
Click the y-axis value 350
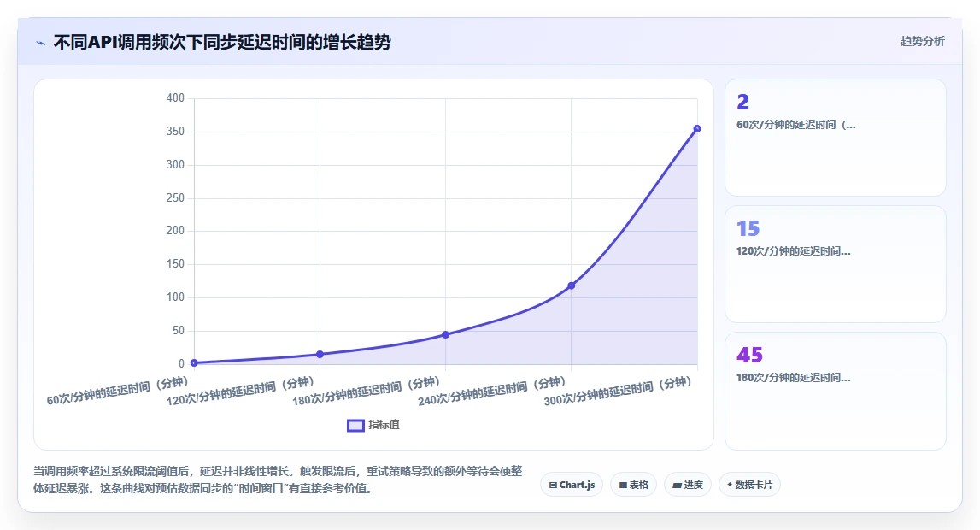[x=175, y=132]
